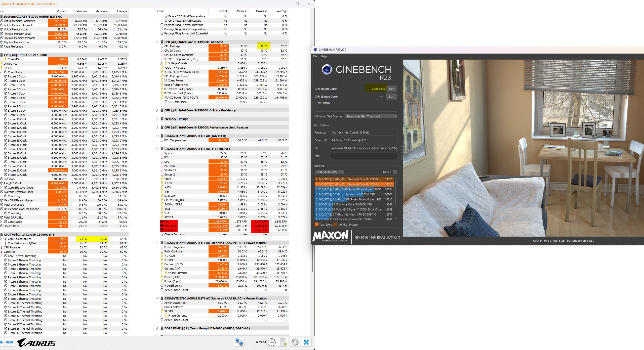Click the reset clock icon in HWiNFO toolbar
The width and height of the screenshot is (644, 350).
coord(271,342)
